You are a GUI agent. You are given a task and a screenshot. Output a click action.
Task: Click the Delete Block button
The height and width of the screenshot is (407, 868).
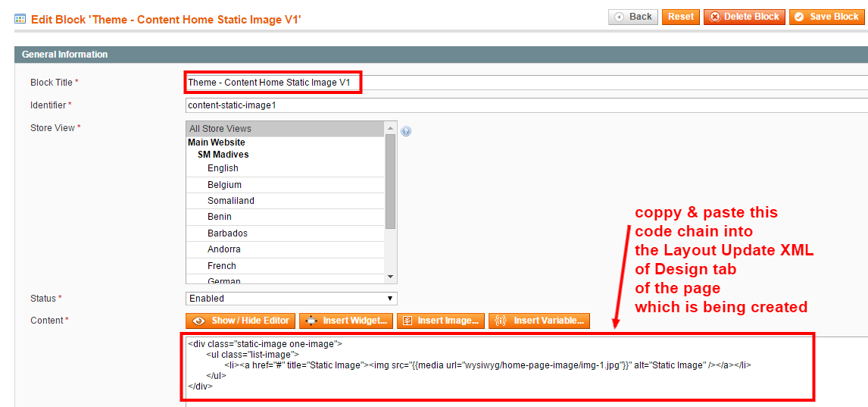(x=745, y=17)
